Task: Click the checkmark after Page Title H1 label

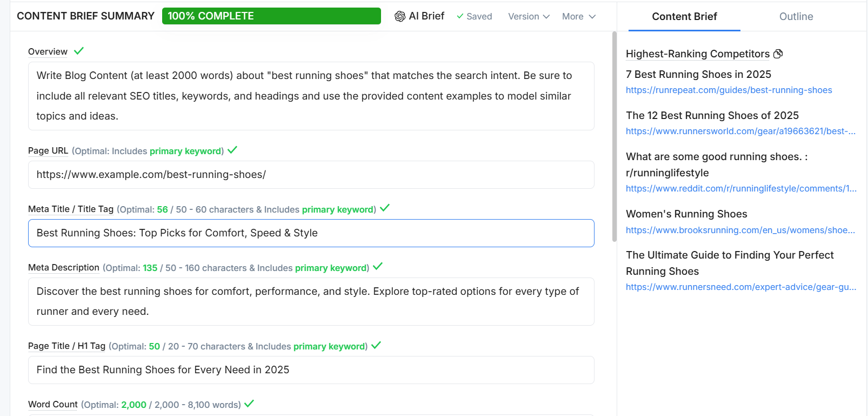Action: (x=376, y=345)
